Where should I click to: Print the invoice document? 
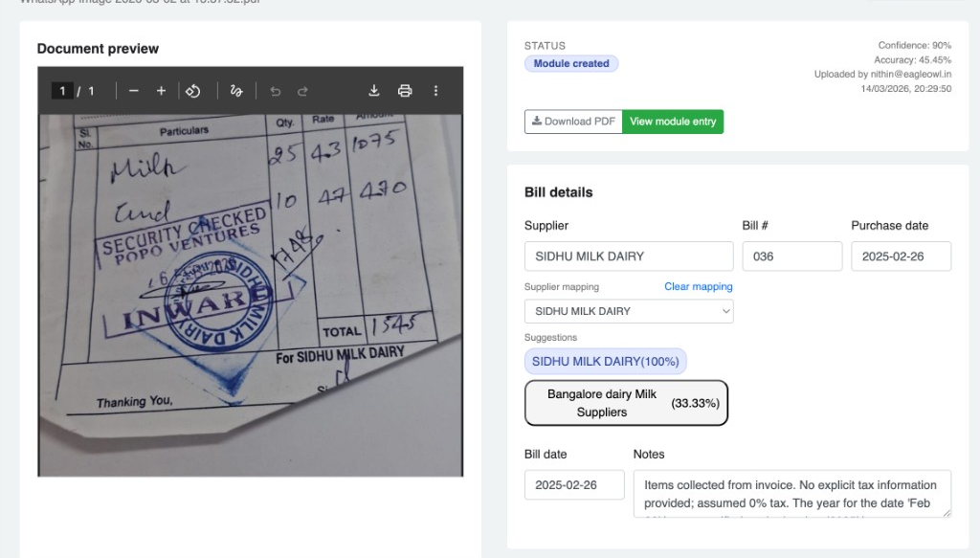(x=404, y=90)
